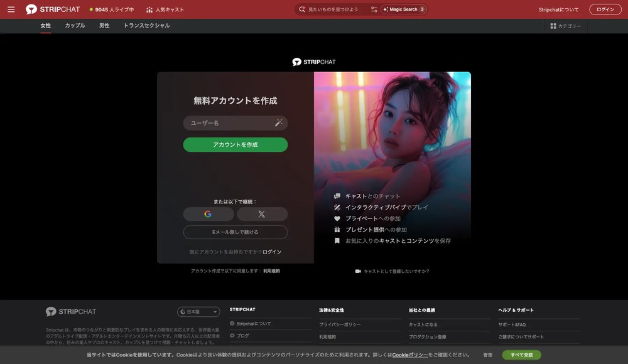
Task: Open Magic Search button
Action: [404, 9]
